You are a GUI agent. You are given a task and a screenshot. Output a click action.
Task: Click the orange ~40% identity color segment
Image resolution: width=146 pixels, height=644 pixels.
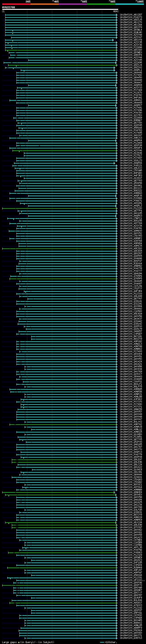point(45,4)
